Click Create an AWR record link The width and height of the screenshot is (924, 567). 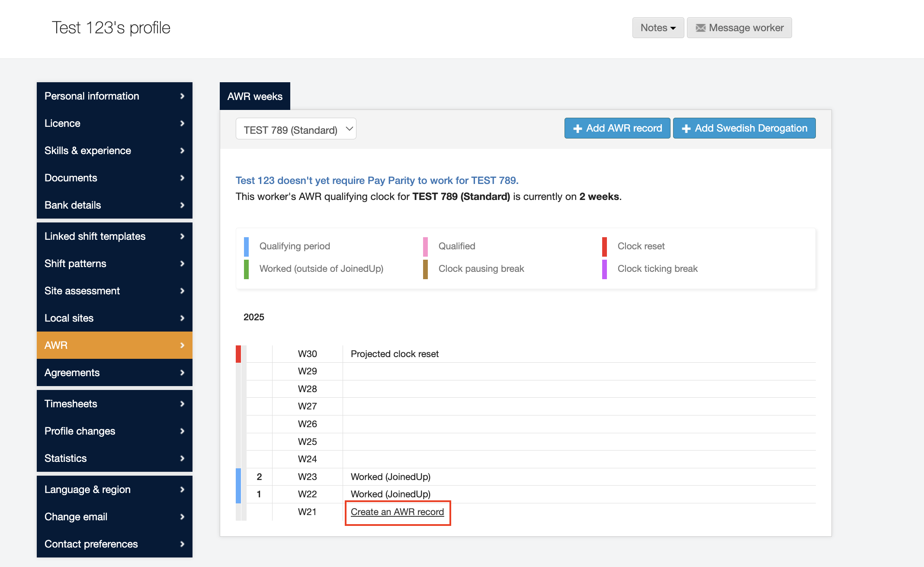397,512
